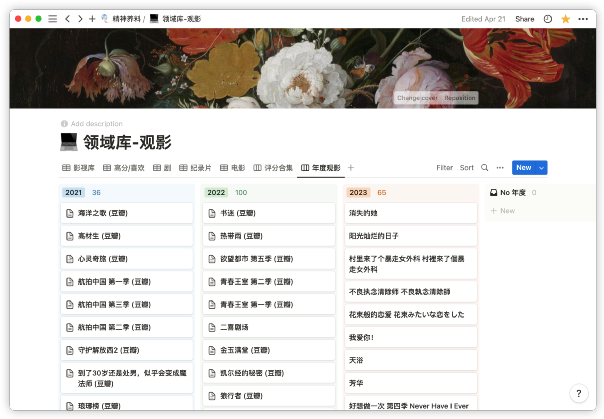Add new page with plus icon in title bar

point(92,18)
